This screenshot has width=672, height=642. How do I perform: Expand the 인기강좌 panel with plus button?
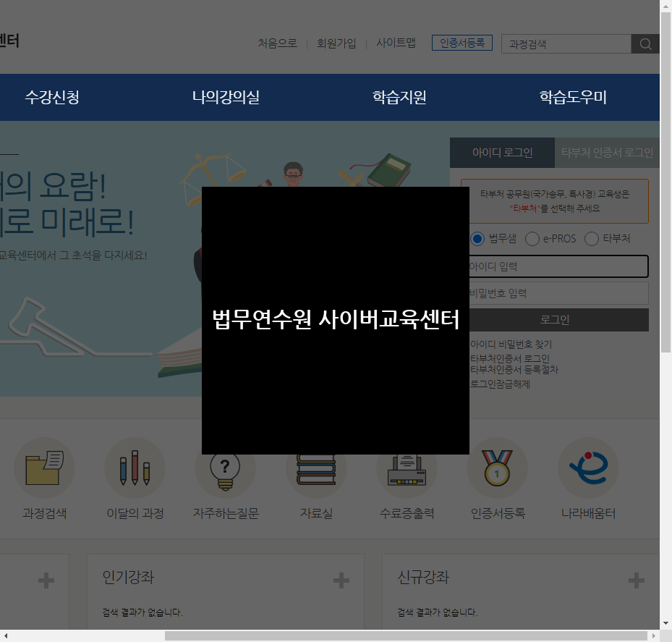click(x=340, y=580)
